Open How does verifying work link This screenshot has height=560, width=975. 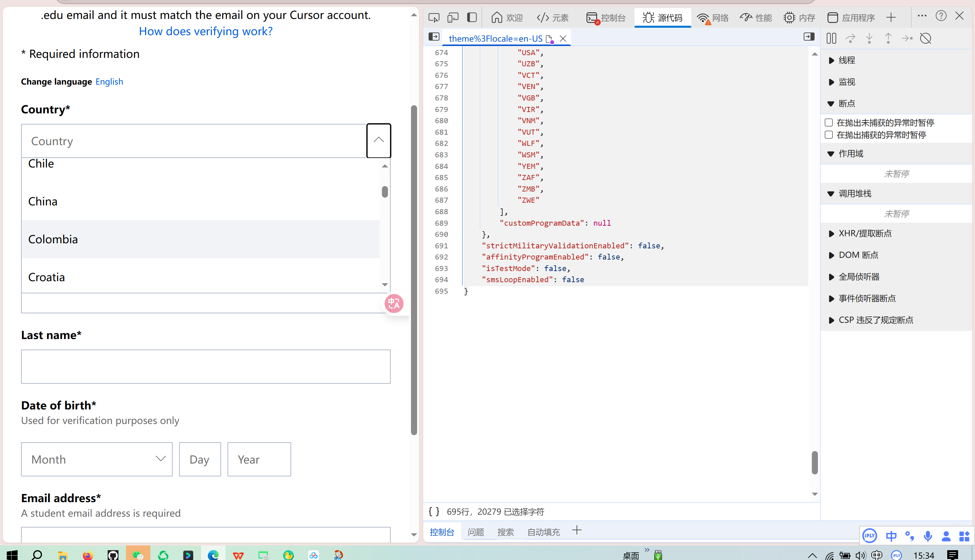(205, 31)
